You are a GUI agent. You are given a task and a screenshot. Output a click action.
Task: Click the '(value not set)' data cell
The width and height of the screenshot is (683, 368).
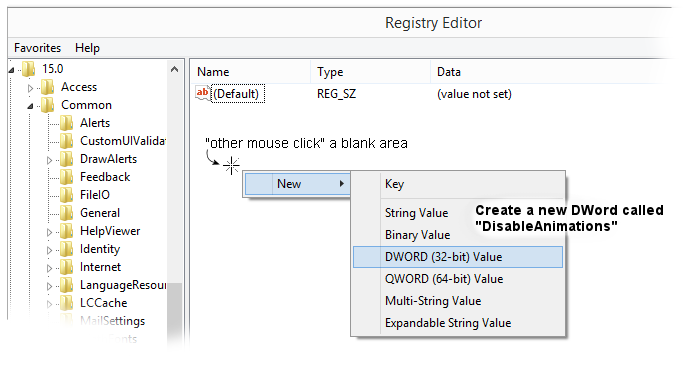474,94
